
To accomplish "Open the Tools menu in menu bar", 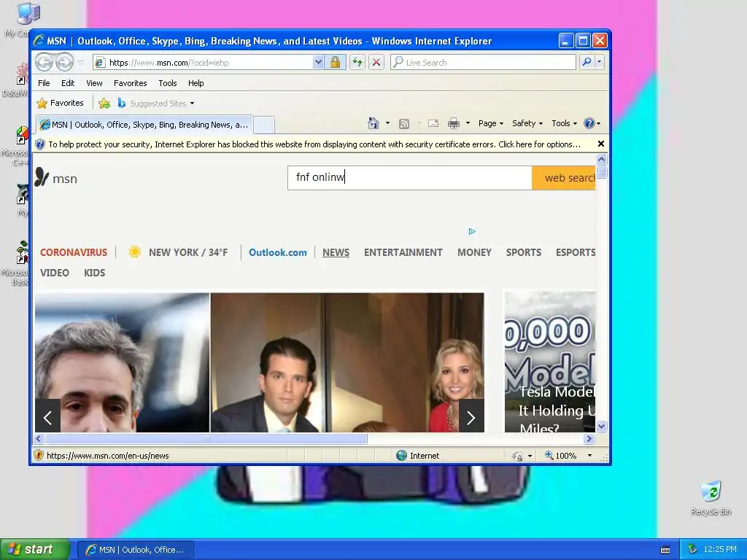I will [168, 83].
